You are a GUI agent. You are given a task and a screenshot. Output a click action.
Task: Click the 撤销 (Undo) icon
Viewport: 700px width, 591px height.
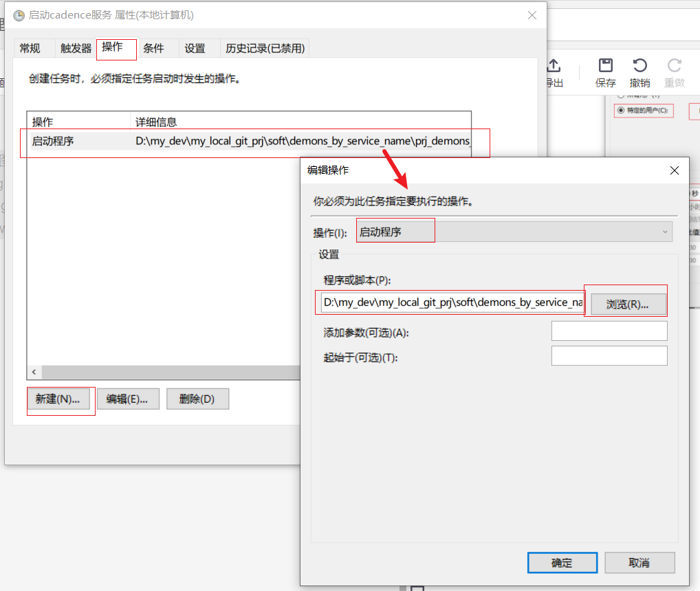[639, 74]
